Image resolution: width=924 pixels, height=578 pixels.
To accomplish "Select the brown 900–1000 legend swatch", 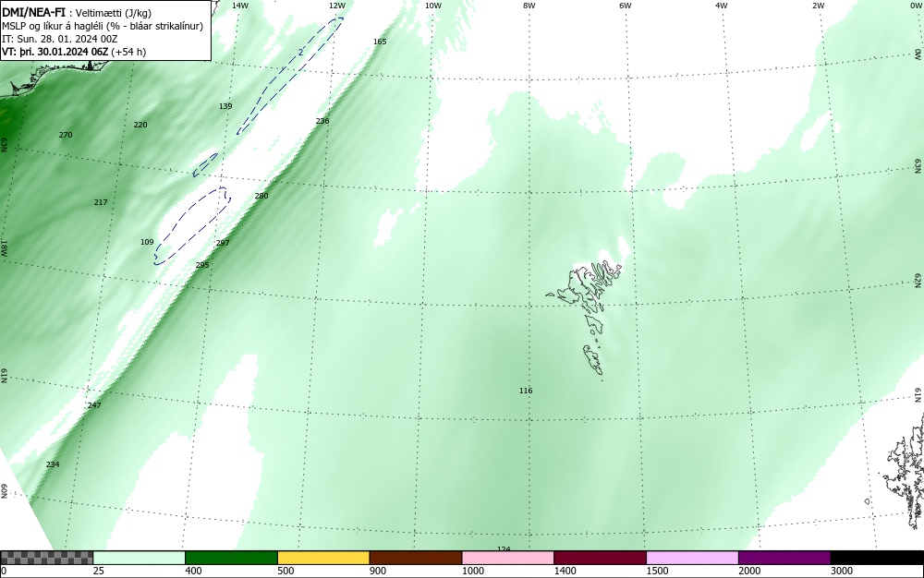I will [416, 558].
